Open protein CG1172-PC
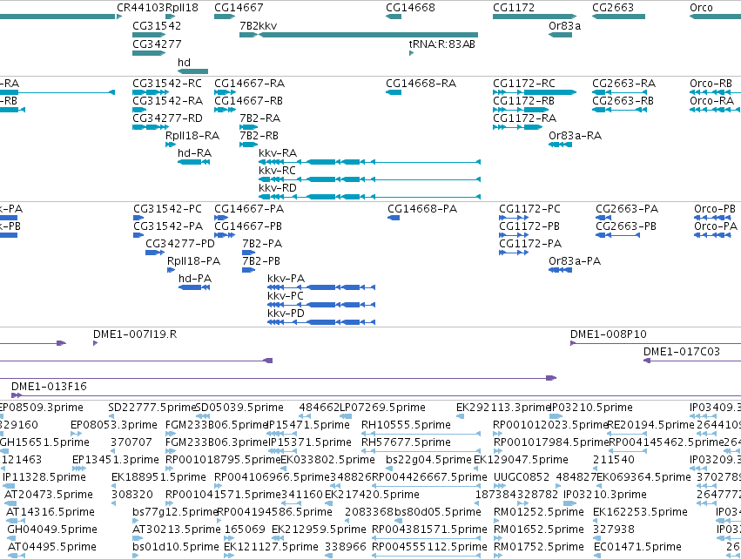 tap(529, 209)
